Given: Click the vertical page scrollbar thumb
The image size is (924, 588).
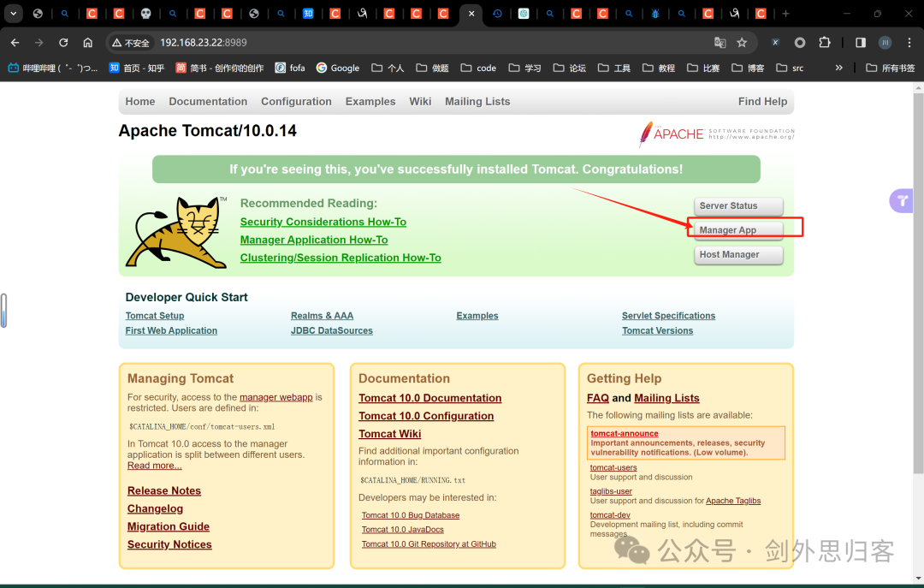Looking at the screenshot, I should (917, 283).
